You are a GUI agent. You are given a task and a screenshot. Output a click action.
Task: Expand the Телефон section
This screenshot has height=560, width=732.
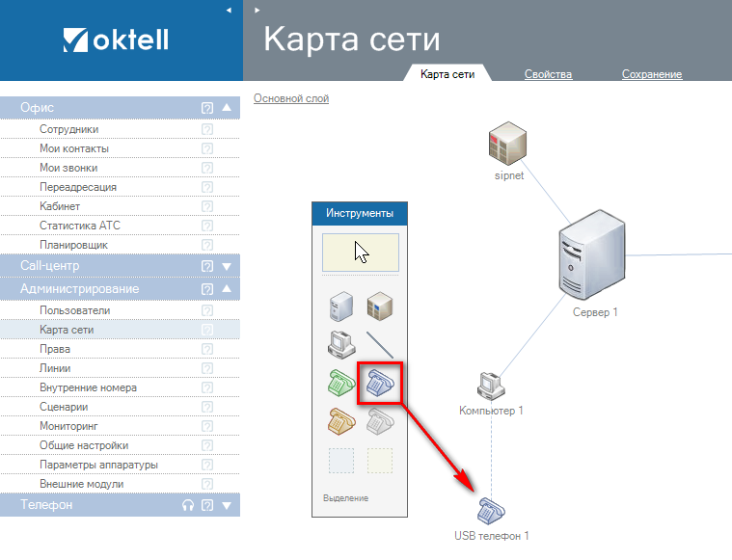pyautogui.click(x=227, y=505)
